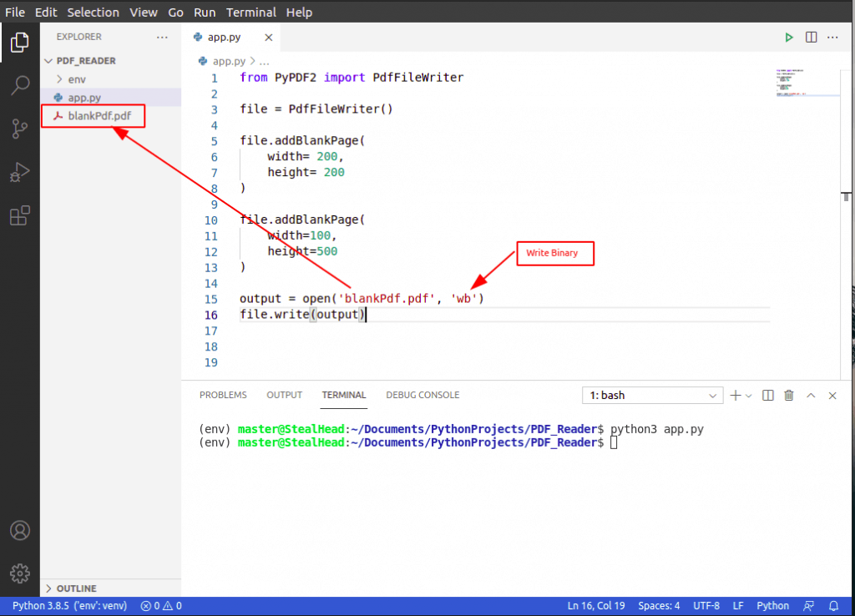The height and width of the screenshot is (616, 855).
Task: Switch to the DEBUG CONSOLE tab
Action: point(422,395)
